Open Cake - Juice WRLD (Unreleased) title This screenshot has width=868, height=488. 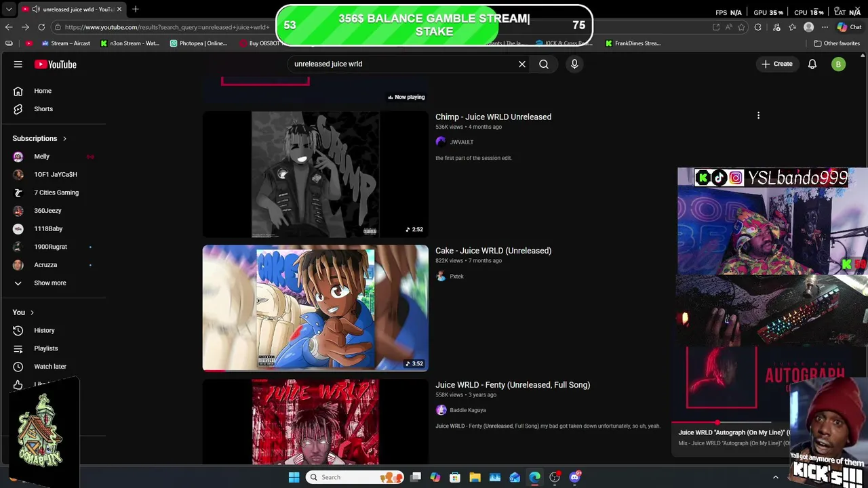[493, 251]
